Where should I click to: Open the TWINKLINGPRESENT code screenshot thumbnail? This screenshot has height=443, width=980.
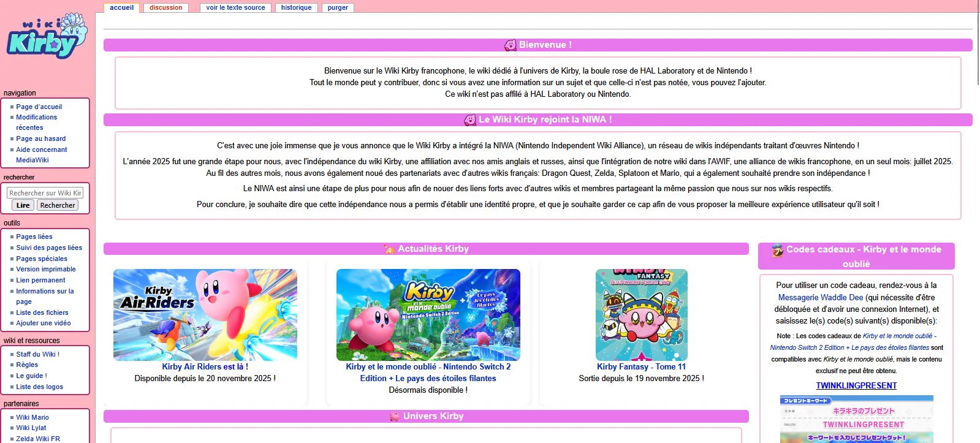tap(857, 419)
